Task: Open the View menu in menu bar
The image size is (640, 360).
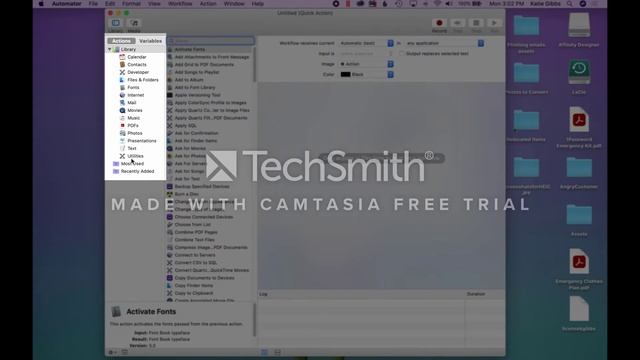Action: (x=154, y=4)
